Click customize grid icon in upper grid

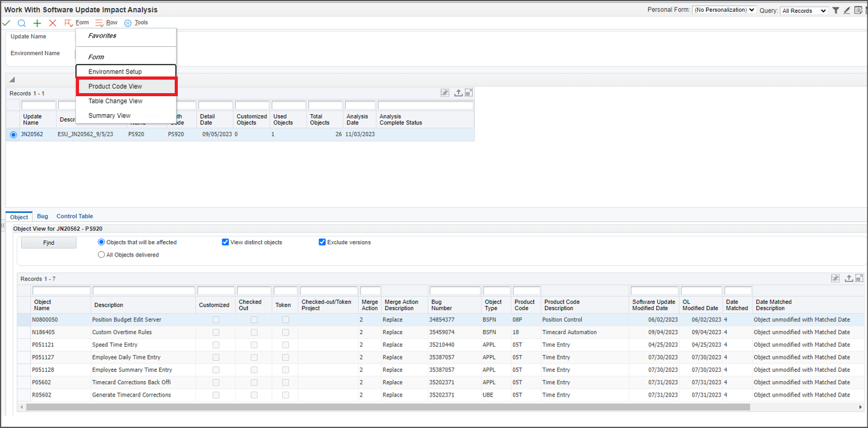click(x=445, y=93)
